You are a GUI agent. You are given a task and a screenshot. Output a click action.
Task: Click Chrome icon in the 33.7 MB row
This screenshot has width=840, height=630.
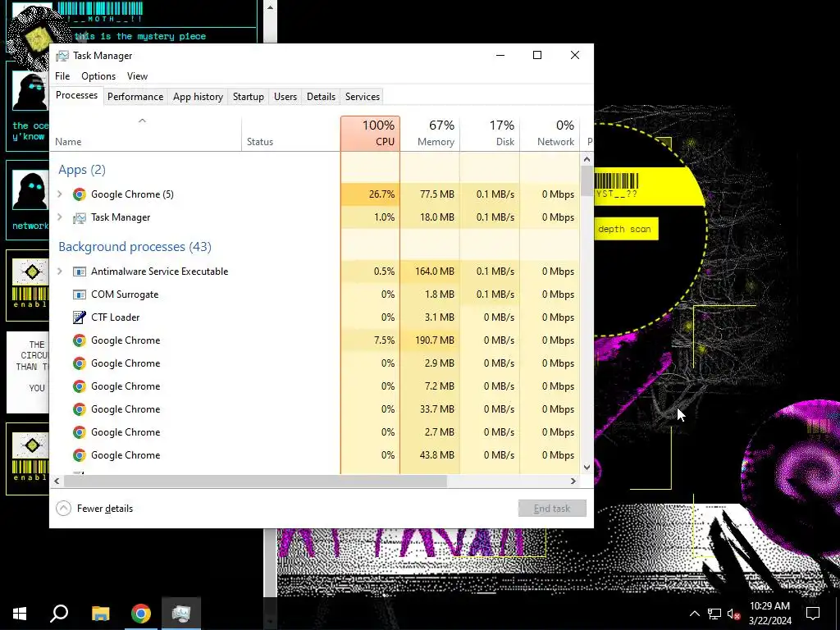click(x=80, y=410)
